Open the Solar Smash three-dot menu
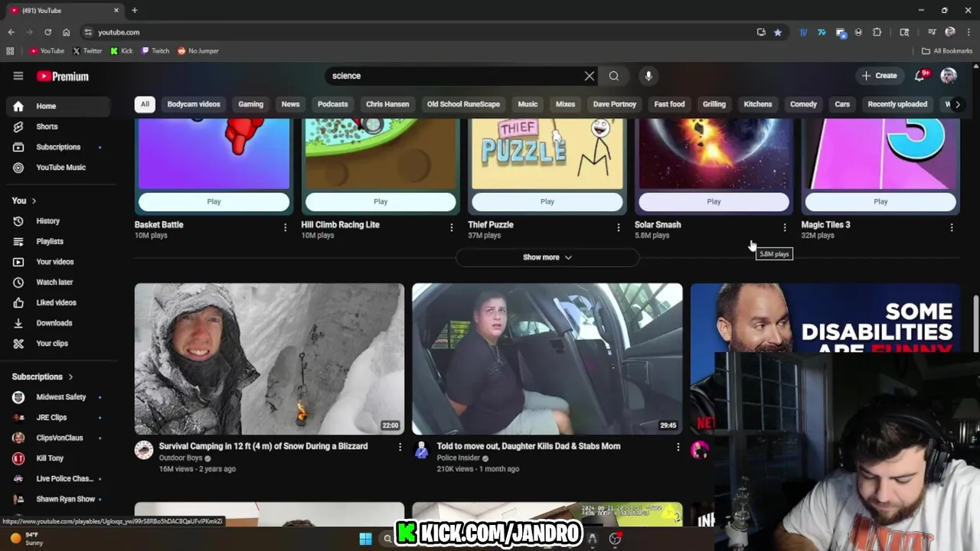Screen dimensions: 980x551 tap(785, 227)
